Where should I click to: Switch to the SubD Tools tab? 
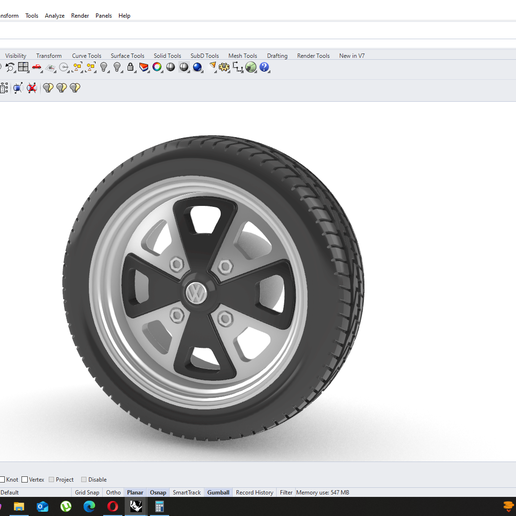click(205, 56)
